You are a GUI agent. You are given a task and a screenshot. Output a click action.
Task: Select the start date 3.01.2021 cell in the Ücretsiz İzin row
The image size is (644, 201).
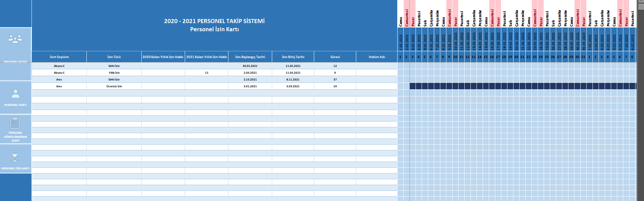250,86
